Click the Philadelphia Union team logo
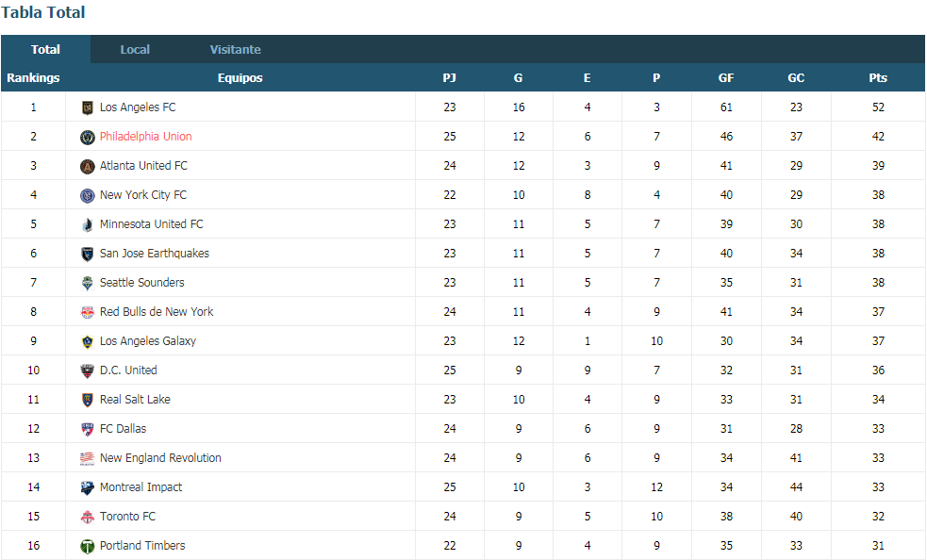Image resolution: width=927 pixels, height=560 pixels. [87, 138]
